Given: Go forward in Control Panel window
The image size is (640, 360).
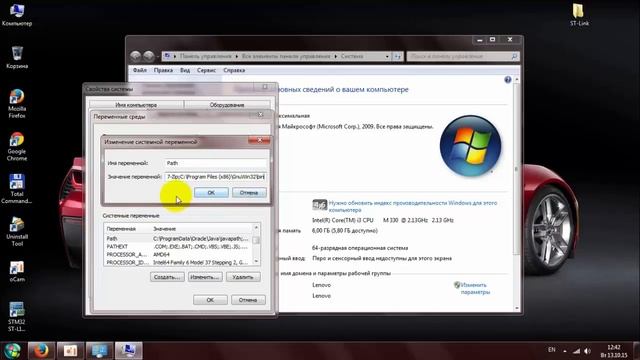Looking at the screenshot, I should tap(149, 56).
